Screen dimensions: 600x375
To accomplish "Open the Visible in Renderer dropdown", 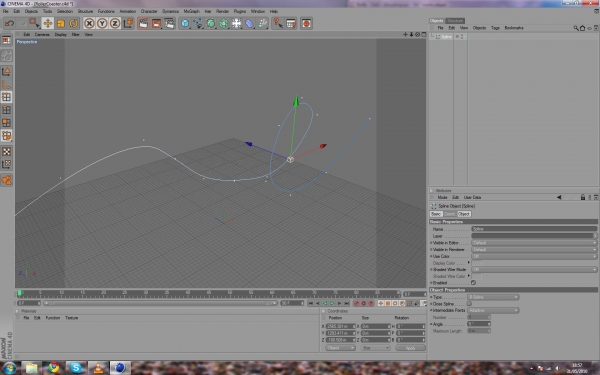I will [533, 249].
